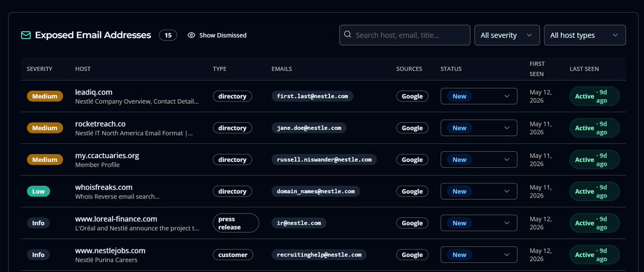Screen dimensions: 644x272
Task: Open the leadiq.com host link
Action: click(93, 92)
